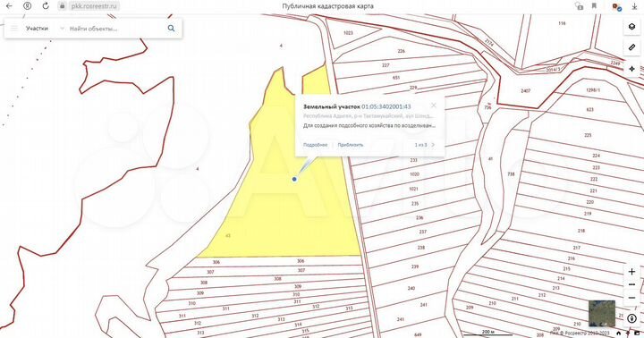Screen dimensions: 644x338
Task: Reload the page in browser
Action: click(46, 5)
